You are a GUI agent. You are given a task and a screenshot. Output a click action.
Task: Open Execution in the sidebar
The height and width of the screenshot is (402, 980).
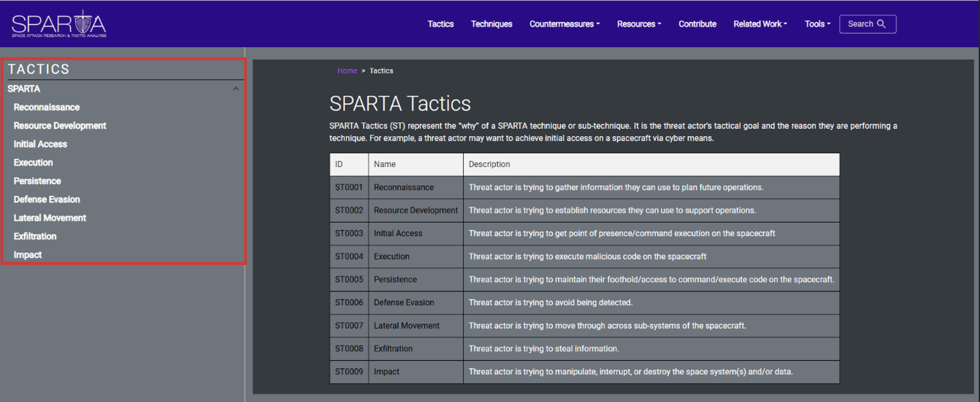click(33, 163)
